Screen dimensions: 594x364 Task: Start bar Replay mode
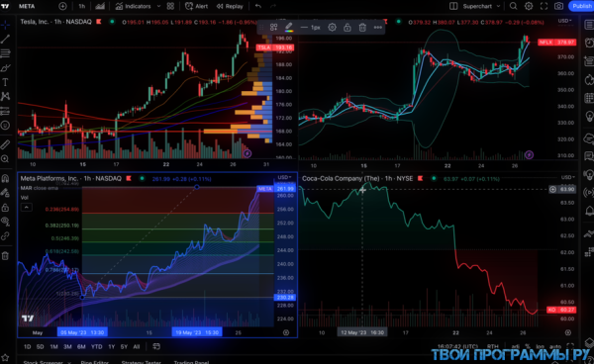tap(230, 6)
